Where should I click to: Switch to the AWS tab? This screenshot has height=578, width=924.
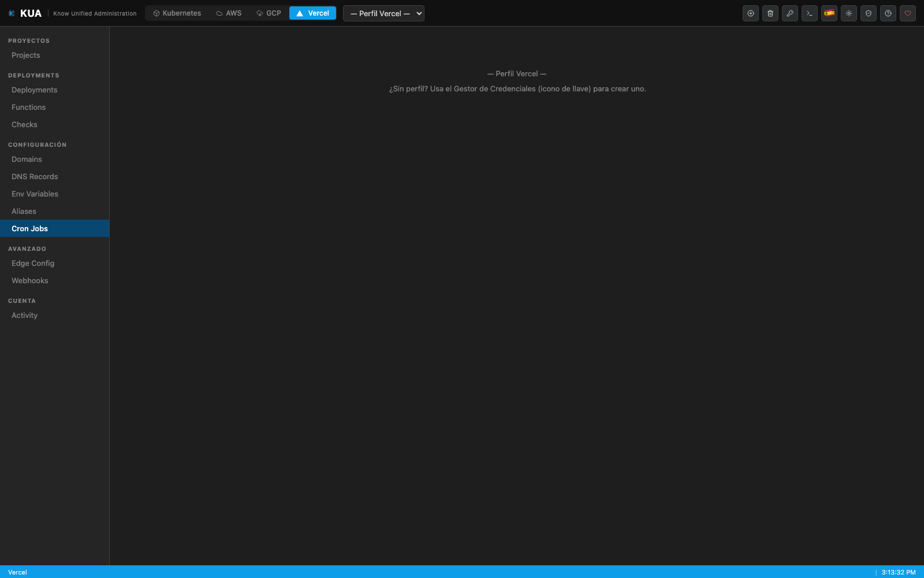coord(229,13)
